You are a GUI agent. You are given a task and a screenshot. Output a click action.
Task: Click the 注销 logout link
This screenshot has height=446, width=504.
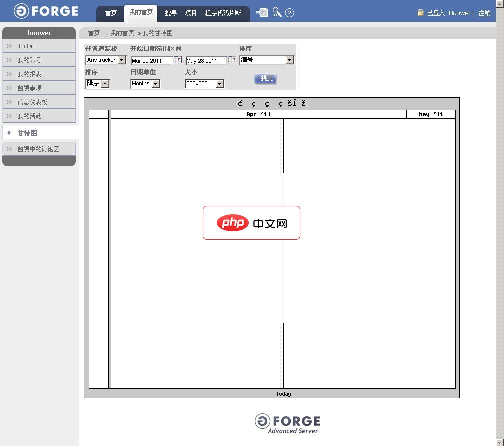pos(484,13)
